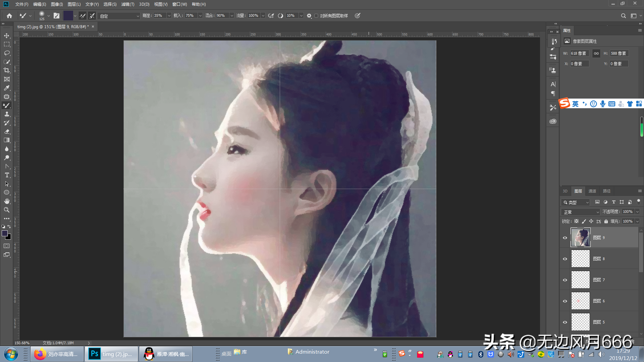The image size is (644, 362).
Task: Select the Lasso tool
Action: pyautogui.click(x=7, y=53)
